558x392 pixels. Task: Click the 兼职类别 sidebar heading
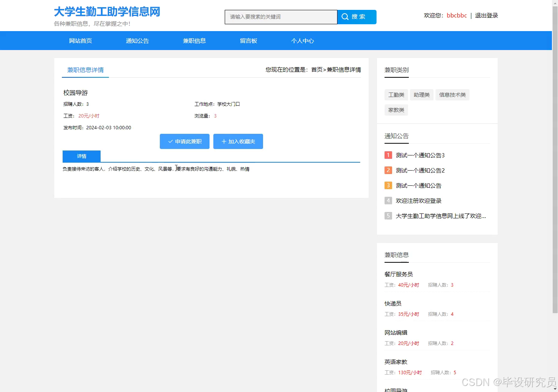397,70
